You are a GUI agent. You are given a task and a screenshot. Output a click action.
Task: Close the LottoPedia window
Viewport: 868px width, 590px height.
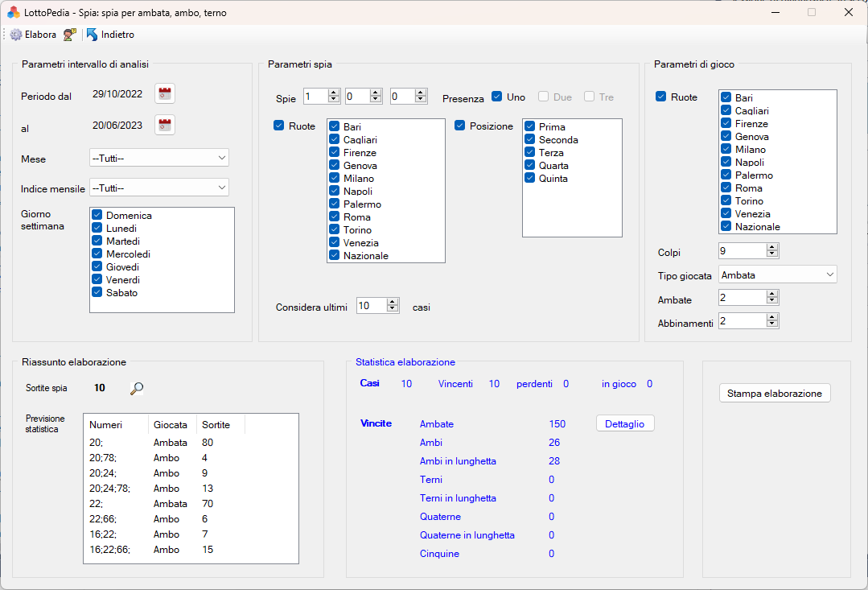tap(848, 12)
